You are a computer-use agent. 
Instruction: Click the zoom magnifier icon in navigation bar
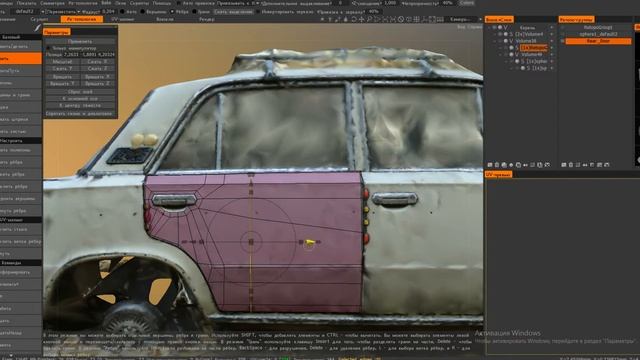(369, 19)
